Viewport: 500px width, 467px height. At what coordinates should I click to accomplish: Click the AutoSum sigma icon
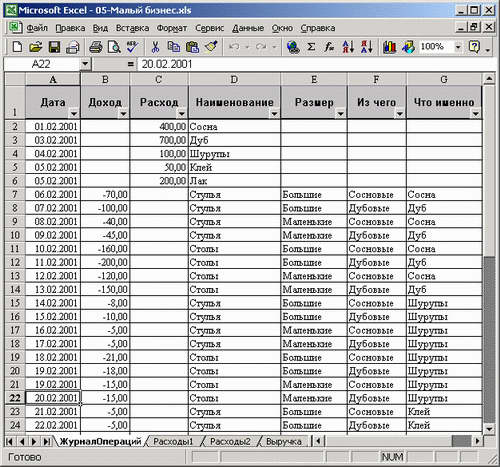(x=311, y=47)
